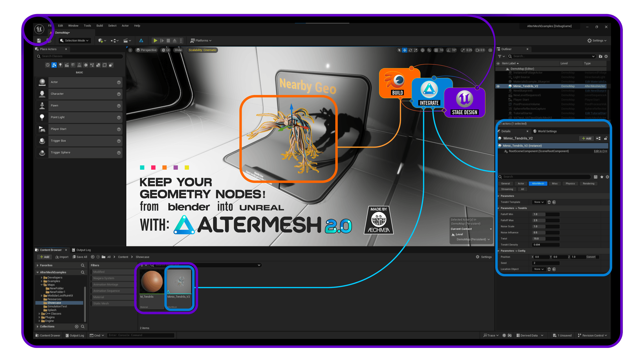This screenshot has height=362, width=644.
Task: Open the play options three-dots menu
Action: coord(181,40)
